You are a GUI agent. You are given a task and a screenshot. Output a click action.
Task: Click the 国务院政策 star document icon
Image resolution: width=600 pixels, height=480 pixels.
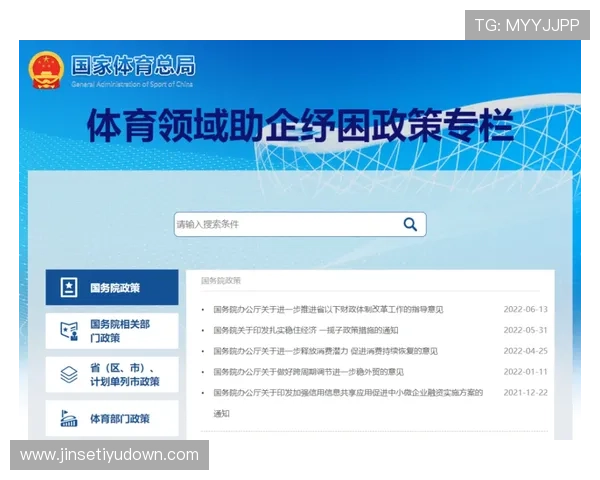[x=69, y=287]
